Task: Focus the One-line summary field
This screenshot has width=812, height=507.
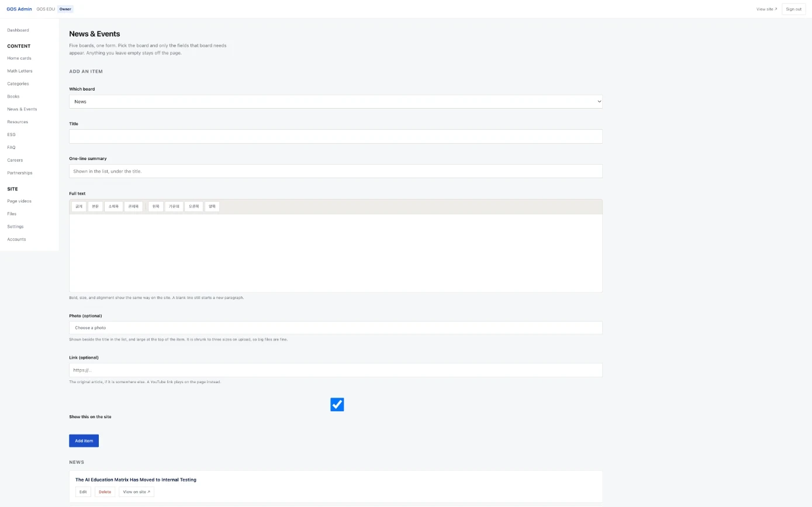Action: [x=336, y=171]
